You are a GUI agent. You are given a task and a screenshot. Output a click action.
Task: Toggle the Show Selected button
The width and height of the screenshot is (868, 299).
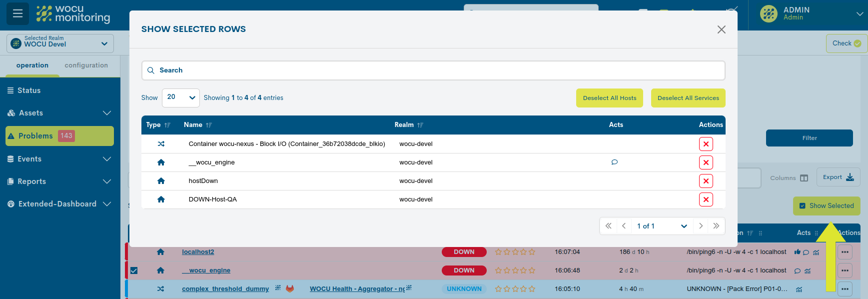(826, 205)
